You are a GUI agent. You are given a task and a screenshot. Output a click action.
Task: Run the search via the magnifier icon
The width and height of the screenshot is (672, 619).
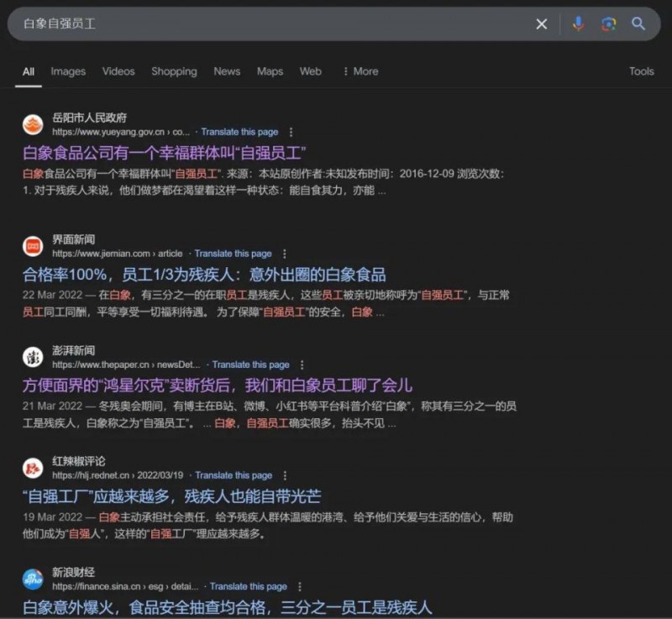pyautogui.click(x=638, y=24)
